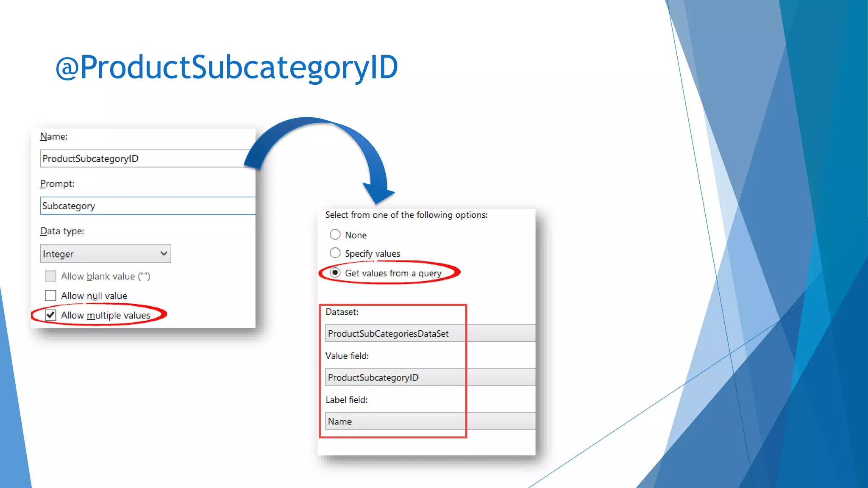
Task: Click the Allow blank value checkbox
Action: 50,276
